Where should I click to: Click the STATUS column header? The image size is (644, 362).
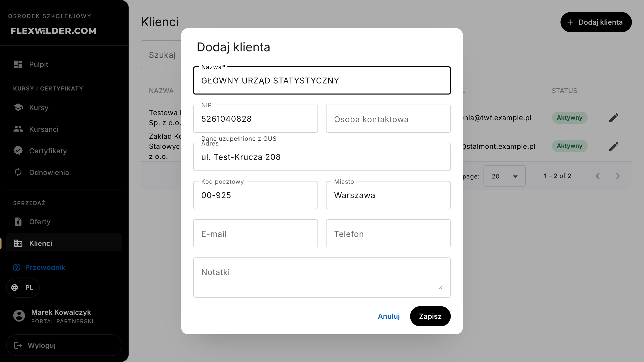click(x=565, y=91)
